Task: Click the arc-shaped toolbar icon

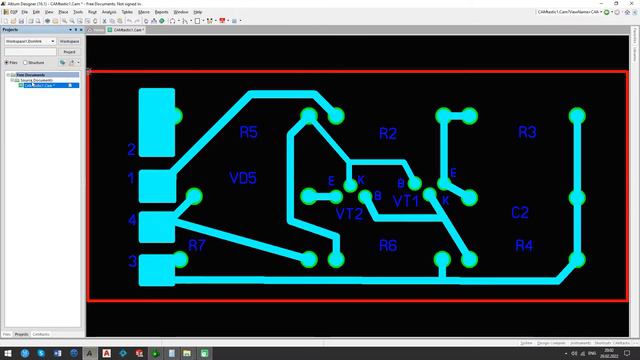Action: coord(173,21)
